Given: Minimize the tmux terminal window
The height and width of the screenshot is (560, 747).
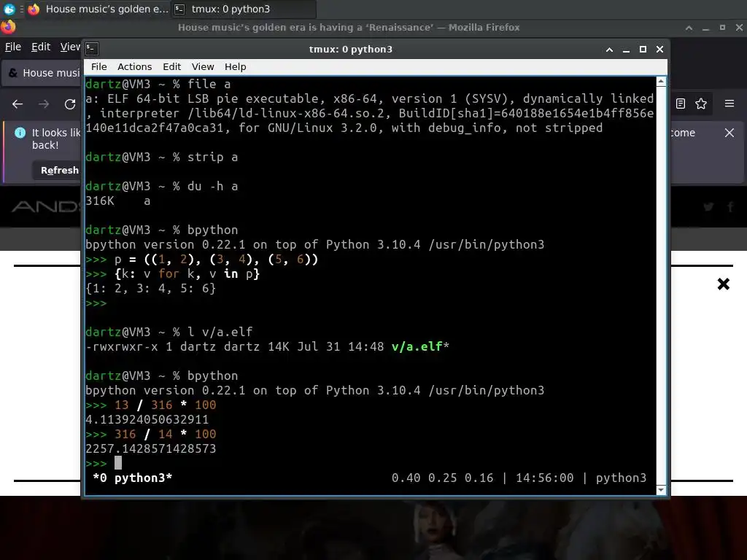Looking at the screenshot, I should pos(626,50).
